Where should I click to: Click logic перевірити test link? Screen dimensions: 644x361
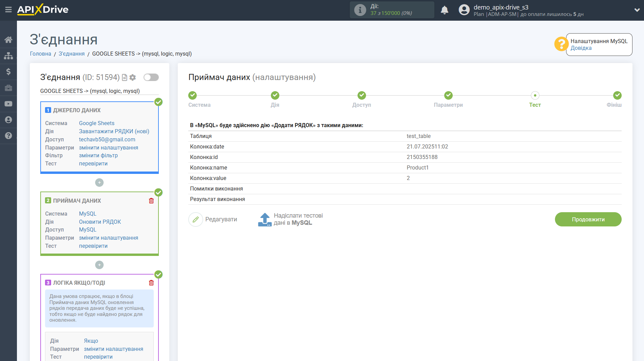(98, 357)
